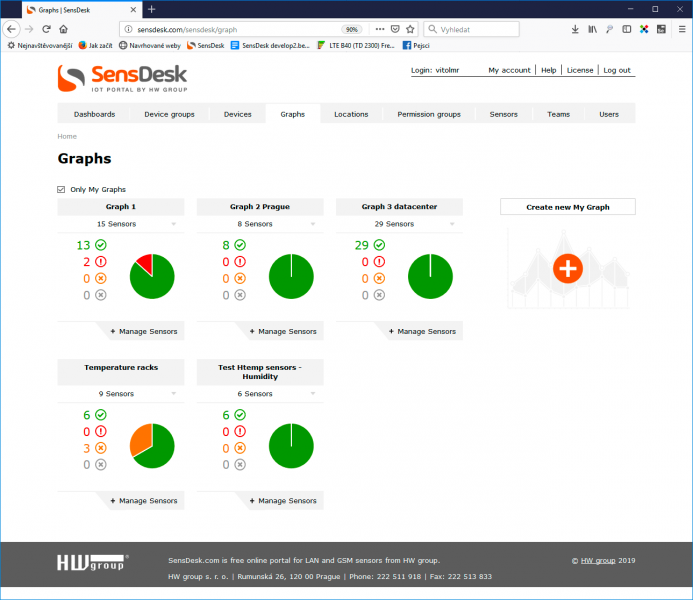
Task: Toggle Only My Graphs checkbox
Action: pos(61,190)
